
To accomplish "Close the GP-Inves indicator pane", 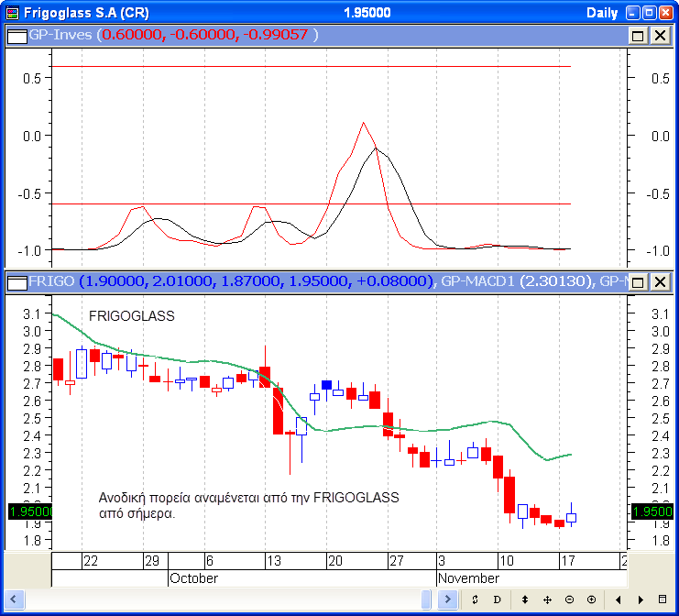I will (x=659, y=35).
